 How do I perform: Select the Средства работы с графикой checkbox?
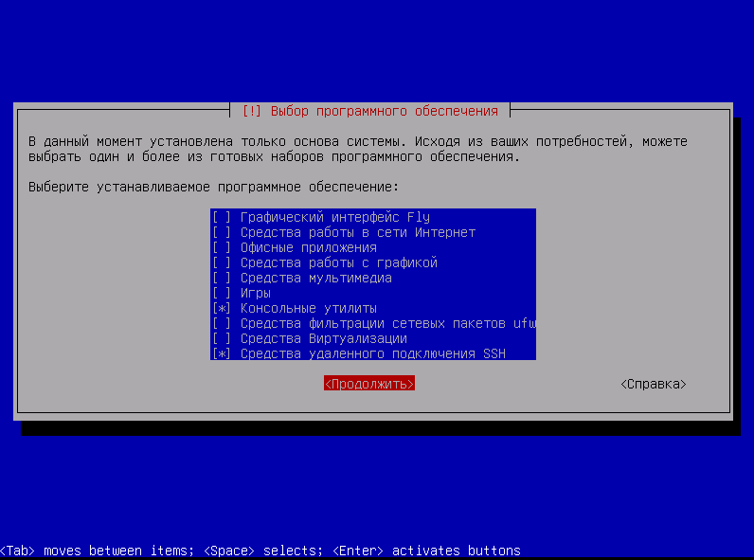222,263
